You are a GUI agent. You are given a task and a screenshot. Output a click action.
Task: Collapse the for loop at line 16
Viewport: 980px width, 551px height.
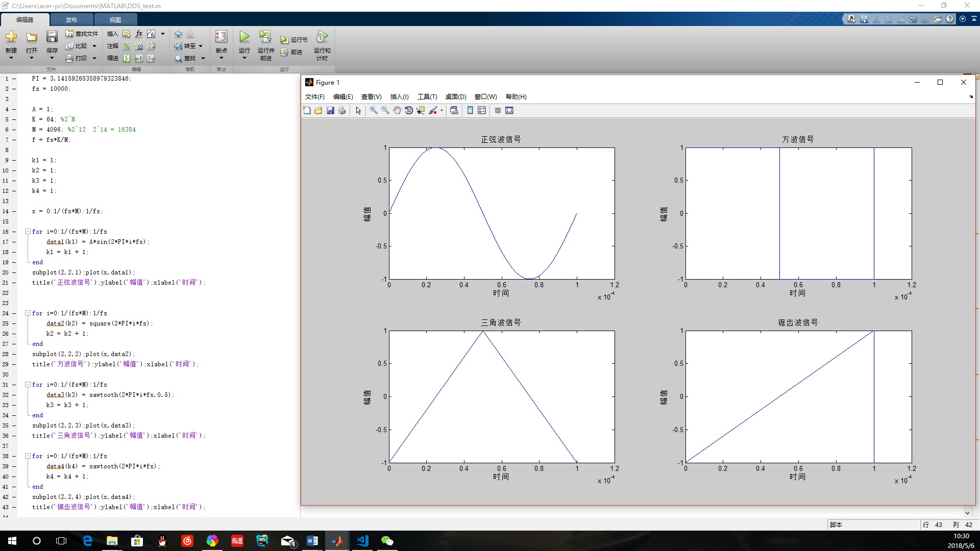(28, 232)
